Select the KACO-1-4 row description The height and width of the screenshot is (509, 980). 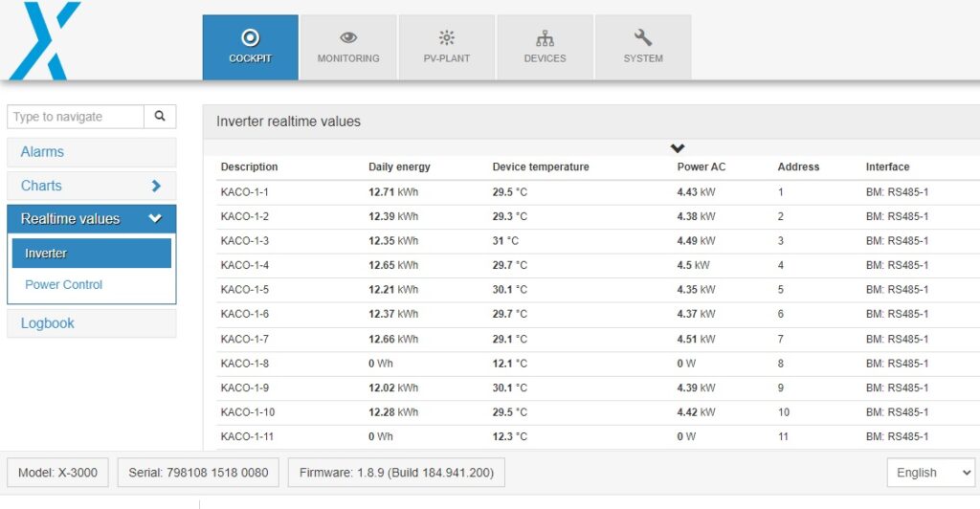point(244,265)
